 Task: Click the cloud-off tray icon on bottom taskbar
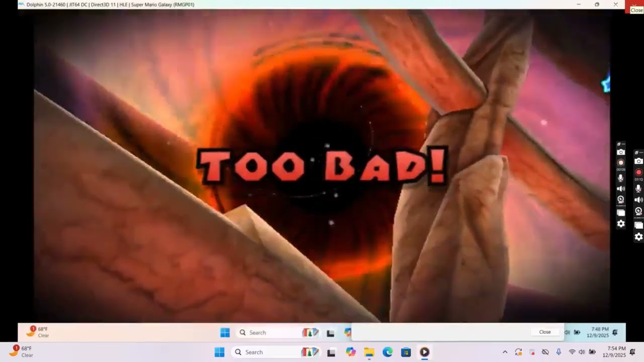(545, 352)
